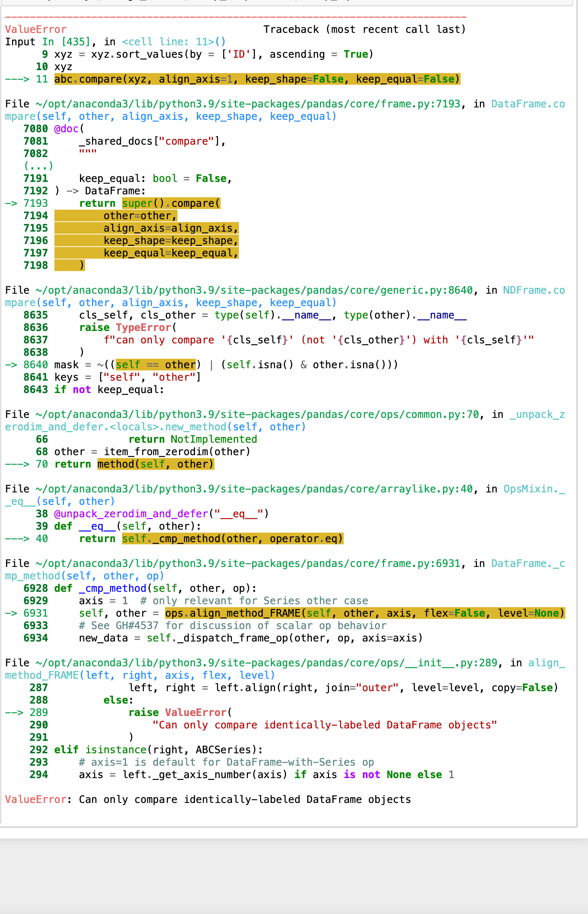Click highlighted abc.compare call on line 11
This screenshot has width=588, height=914.
click(x=257, y=79)
